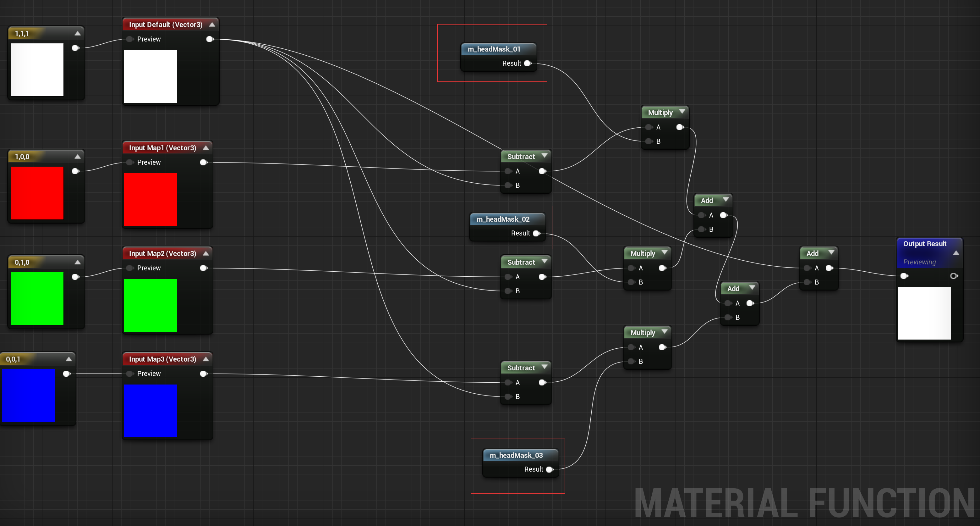Image resolution: width=980 pixels, height=526 pixels.
Task: Click the m_headMask_01 Result output pin
Action: click(528, 64)
